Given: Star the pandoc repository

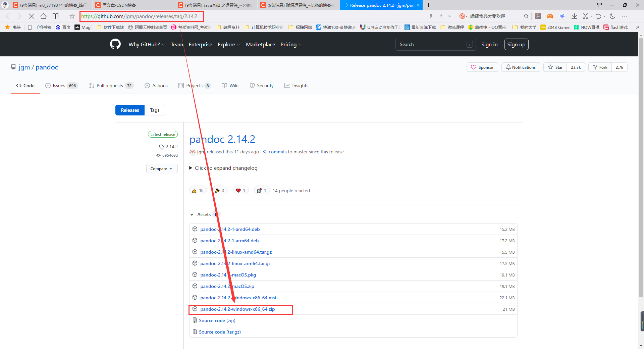Looking at the screenshot, I should click(x=555, y=67).
